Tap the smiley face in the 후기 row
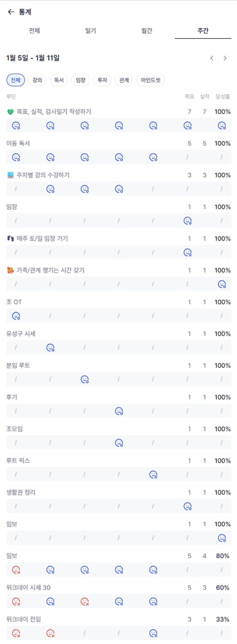 click(x=119, y=411)
